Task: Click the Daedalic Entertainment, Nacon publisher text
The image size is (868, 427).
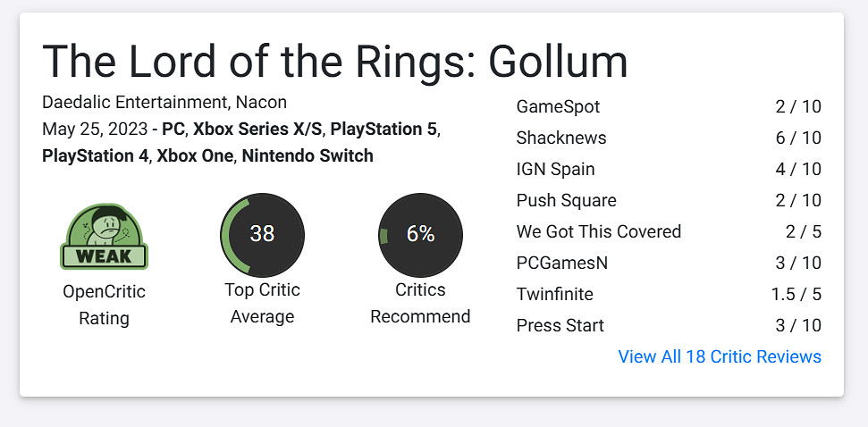Action: click(164, 103)
